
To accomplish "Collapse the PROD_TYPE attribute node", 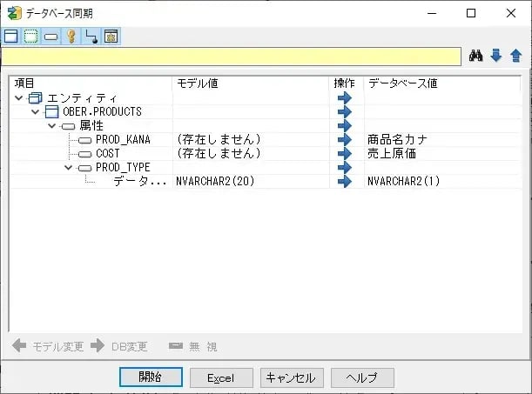I will click(69, 168).
